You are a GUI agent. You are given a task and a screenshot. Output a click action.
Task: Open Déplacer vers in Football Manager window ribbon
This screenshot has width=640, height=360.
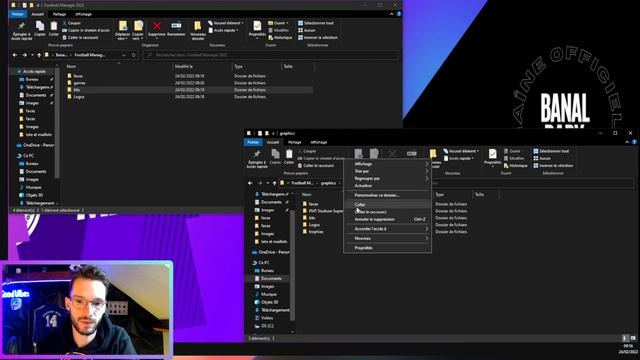coord(122,31)
